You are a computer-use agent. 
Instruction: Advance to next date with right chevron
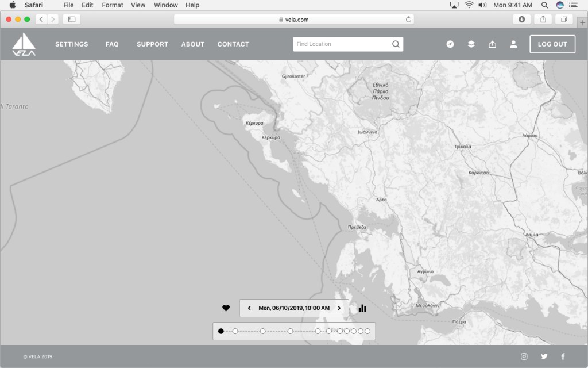coord(339,308)
